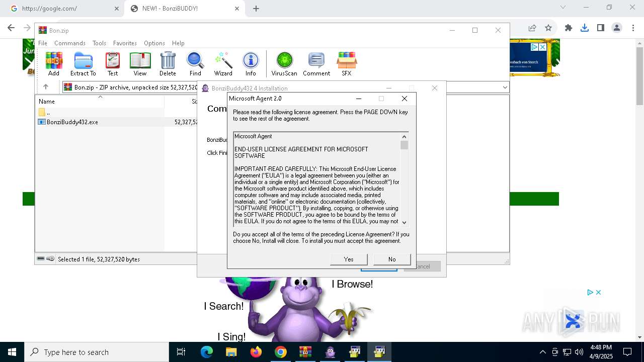The height and width of the screenshot is (362, 644).
Task: Click the Test archive icon
Action: coord(113,64)
